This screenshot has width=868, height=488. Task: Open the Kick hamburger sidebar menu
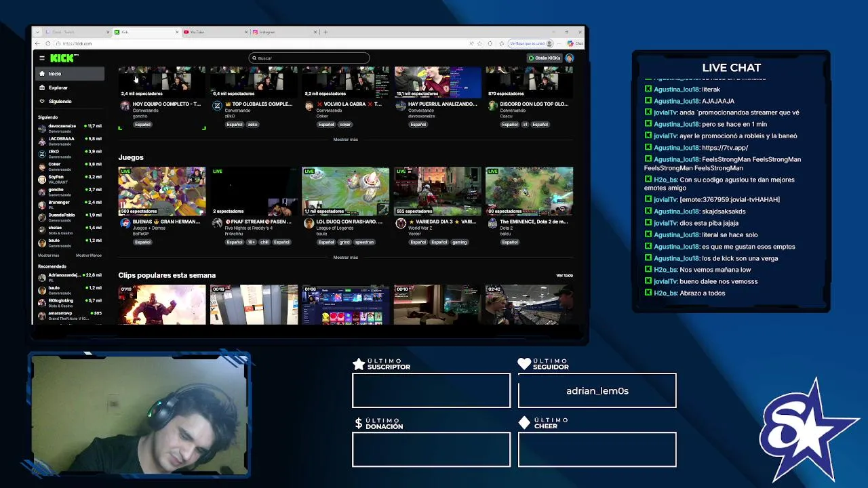pyautogui.click(x=42, y=58)
